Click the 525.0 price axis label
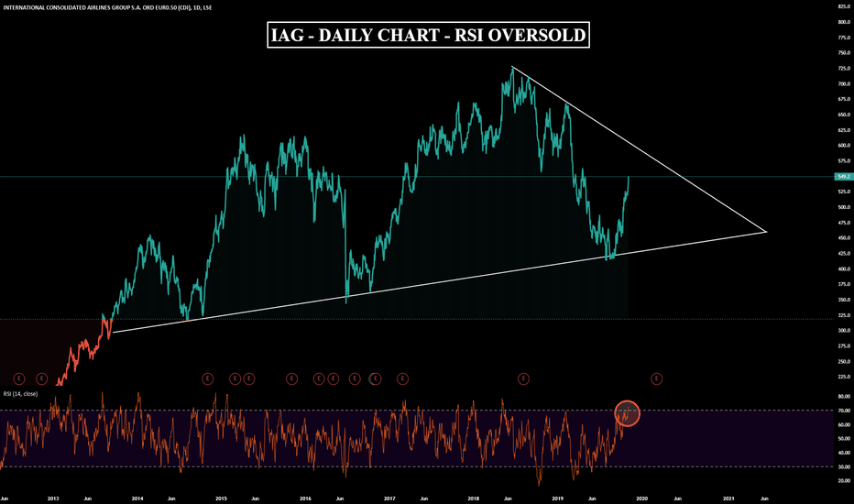Screen dimensions: 854x504 coord(844,192)
